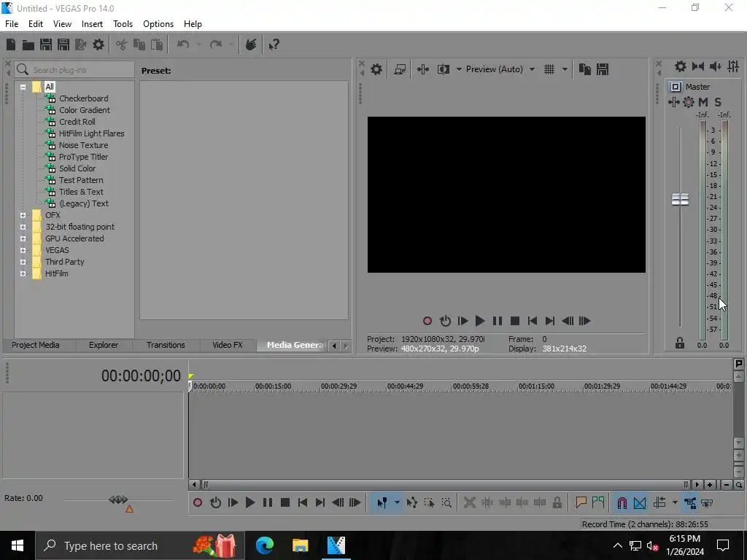Open the Preview (Auto) quality dropdown
Viewport: 747px width, 560px height.
tap(500, 69)
